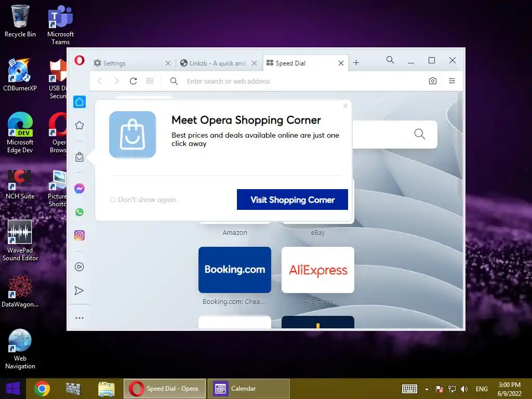Close the Shopping Corner popup
Image resolution: width=532 pixels, height=399 pixels.
tap(345, 106)
